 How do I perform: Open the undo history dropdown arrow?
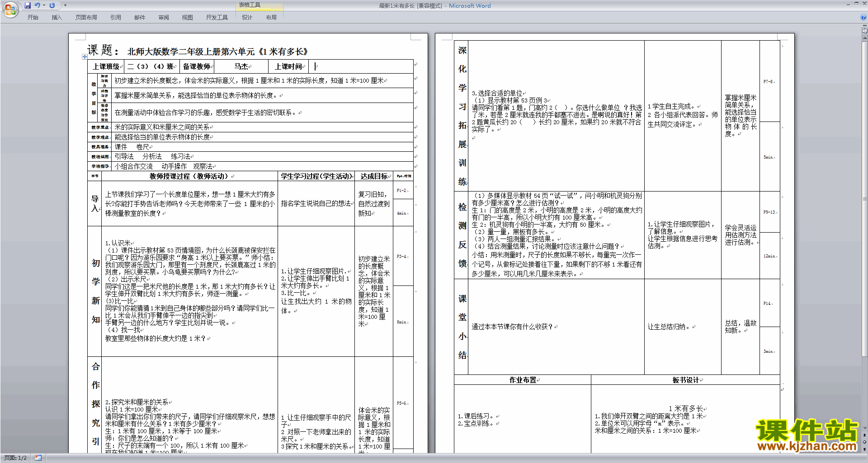coord(44,5)
